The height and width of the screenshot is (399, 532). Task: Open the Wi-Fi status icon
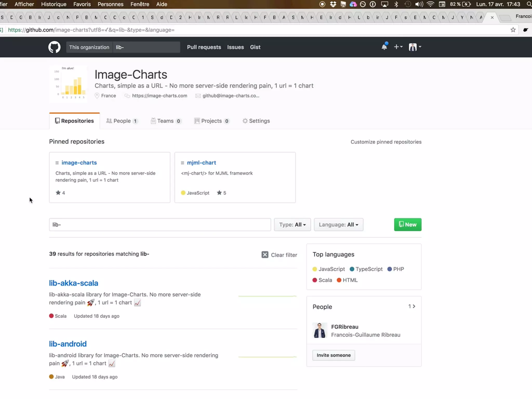[x=430, y=4]
